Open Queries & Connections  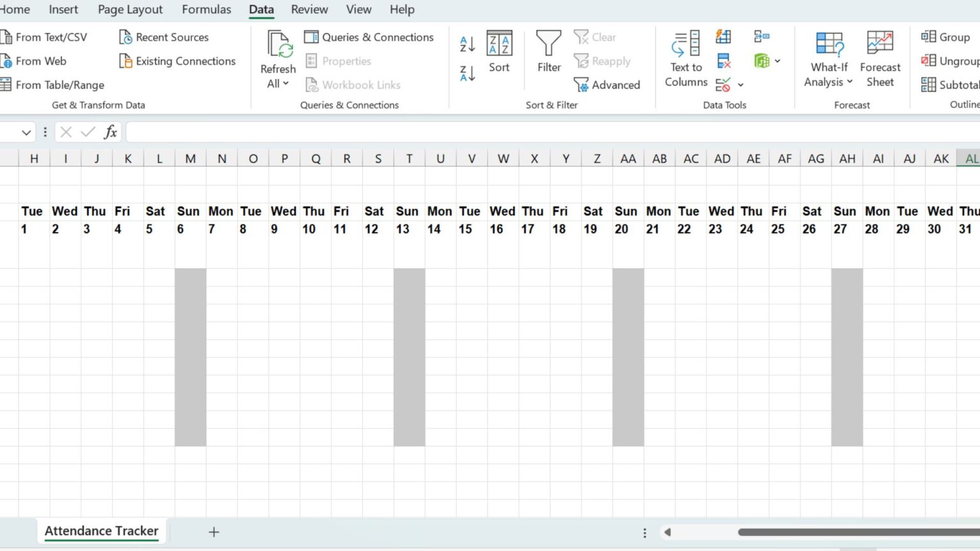pos(369,36)
